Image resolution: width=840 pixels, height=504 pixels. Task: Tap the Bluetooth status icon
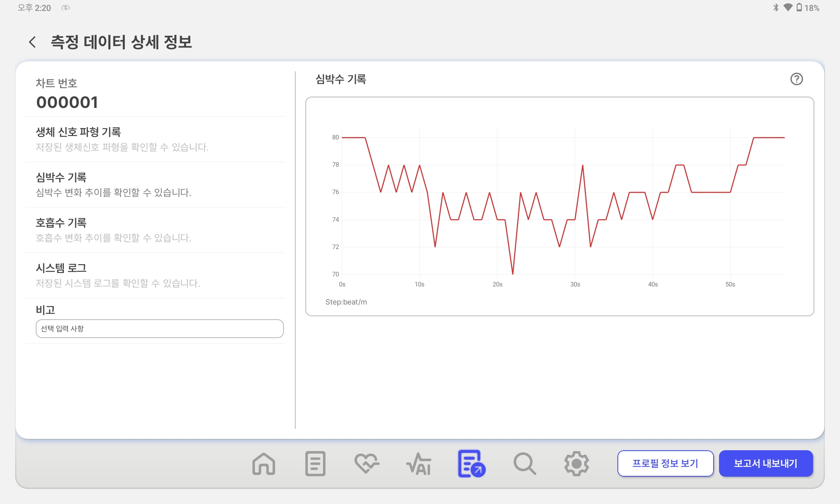tap(776, 8)
